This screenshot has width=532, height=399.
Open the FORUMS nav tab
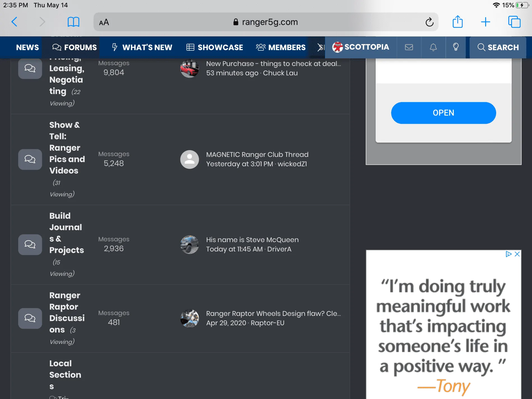(x=74, y=47)
